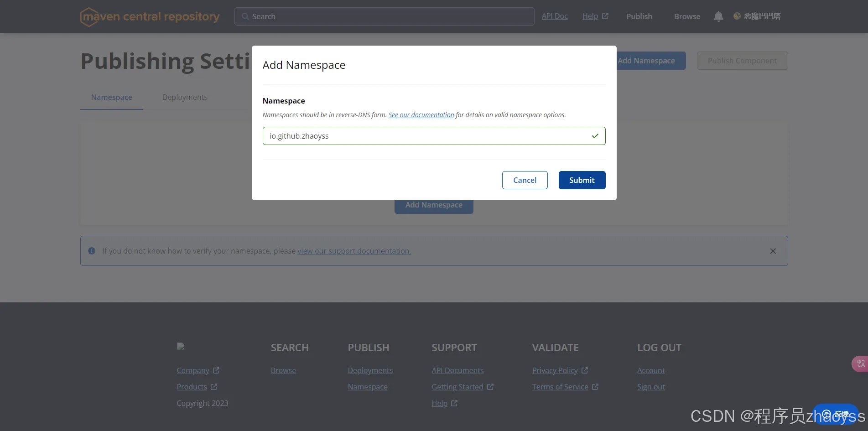Open the Help link in header
The image size is (868, 431).
(590, 16)
